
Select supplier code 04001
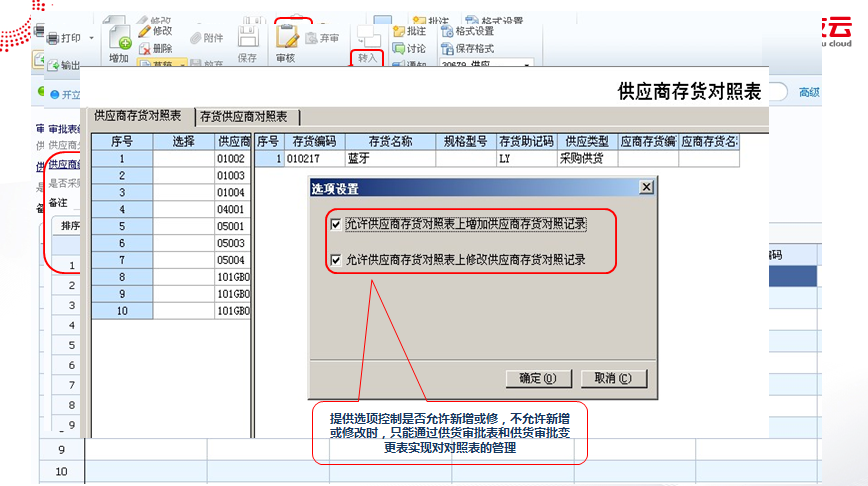(232, 209)
